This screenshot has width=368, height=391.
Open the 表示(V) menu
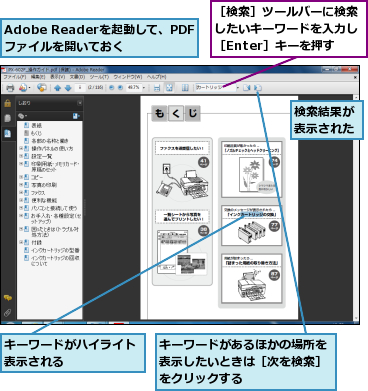point(58,77)
